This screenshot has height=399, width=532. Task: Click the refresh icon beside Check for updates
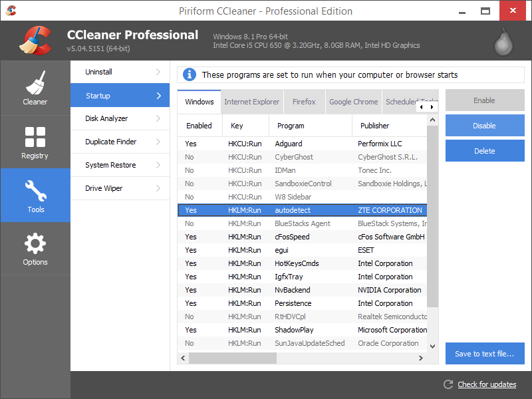tap(448, 384)
